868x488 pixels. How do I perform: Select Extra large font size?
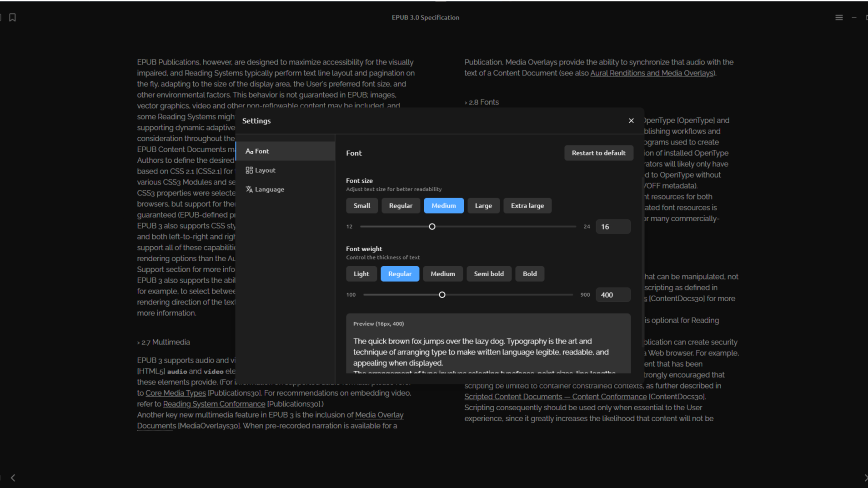click(527, 205)
